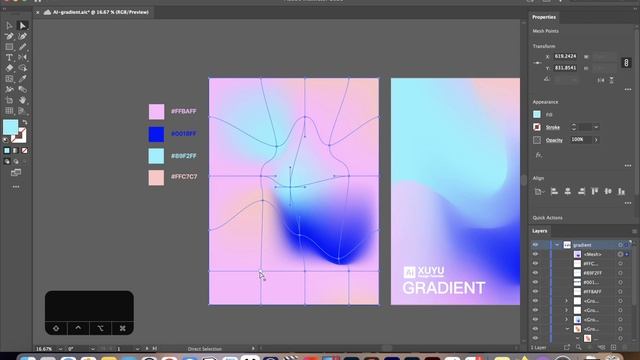Screen dimensions: 640x360
Task: Click the fx effects icon in Appearance
Action: pyautogui.click(x=539, y=155)
